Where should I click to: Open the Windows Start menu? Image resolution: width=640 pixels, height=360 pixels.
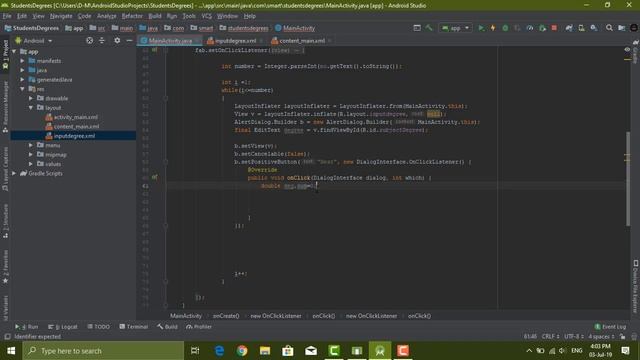point(11,351)
